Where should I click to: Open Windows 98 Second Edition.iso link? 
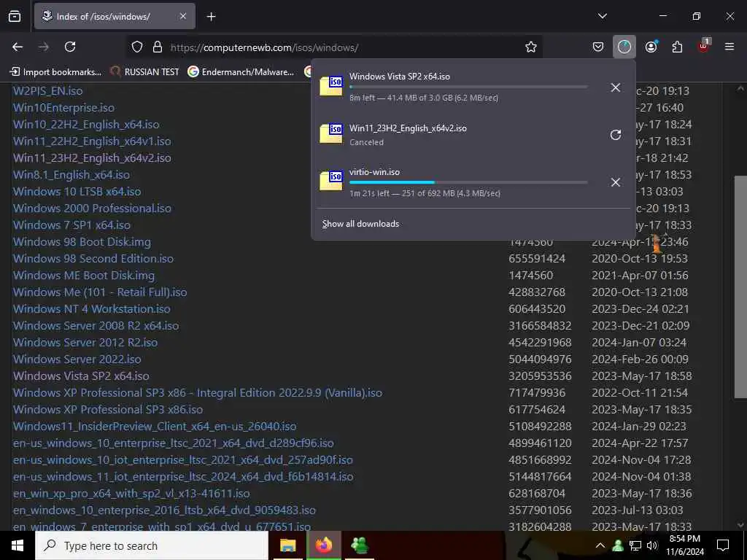point(93,259)
